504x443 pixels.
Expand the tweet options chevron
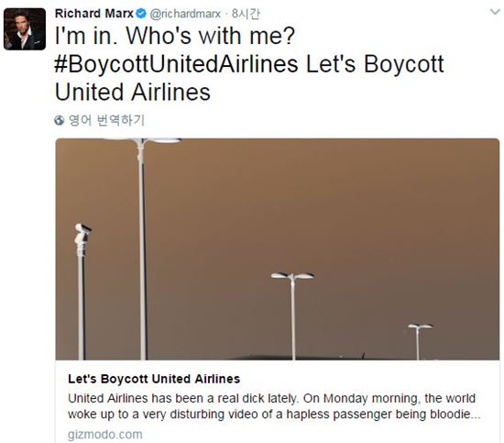tap(495, 12)
